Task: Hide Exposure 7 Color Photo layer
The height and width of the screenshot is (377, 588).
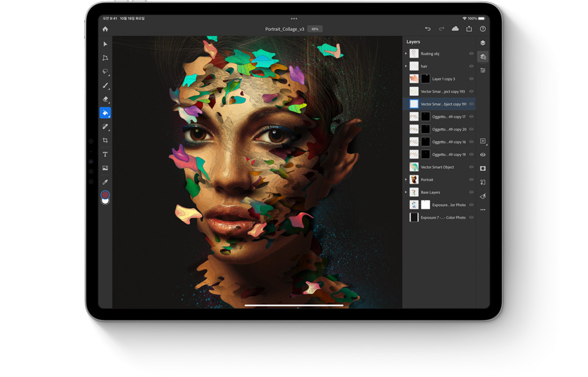Action: coord(472,217)
